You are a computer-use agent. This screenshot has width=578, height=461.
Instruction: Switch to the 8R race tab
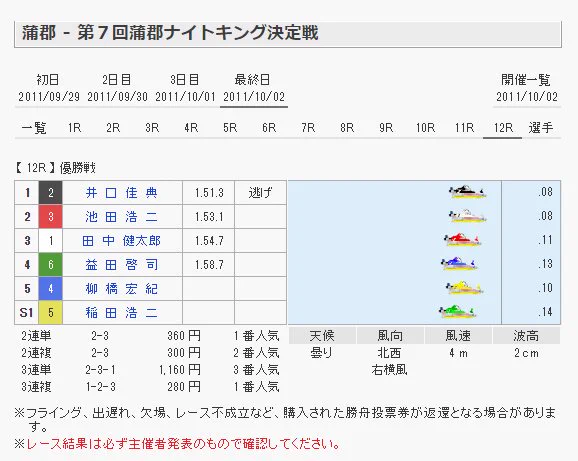347,128
